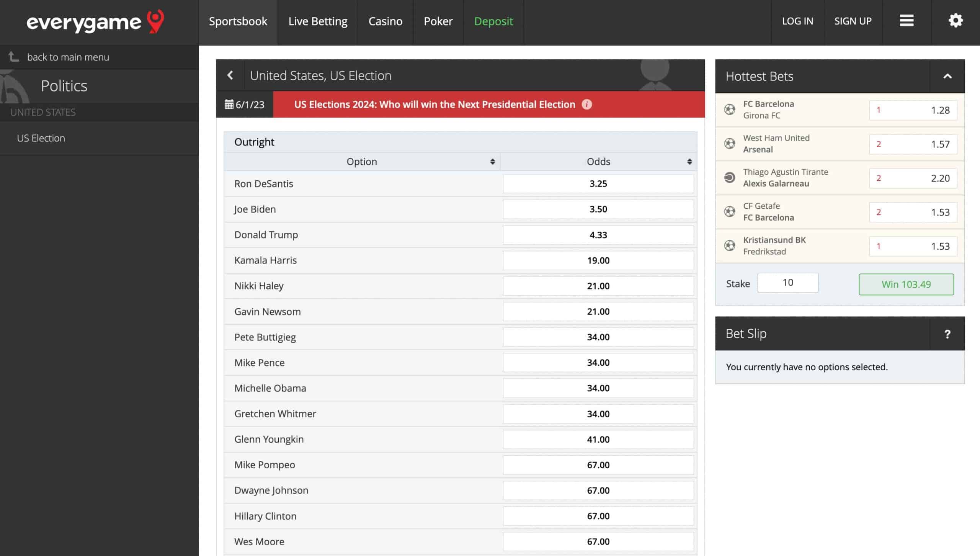This screenshot has width=980, height=556.
Task: Click the hamburger menu icon top right
Action: pyautogui.click(x=906, y=20)
